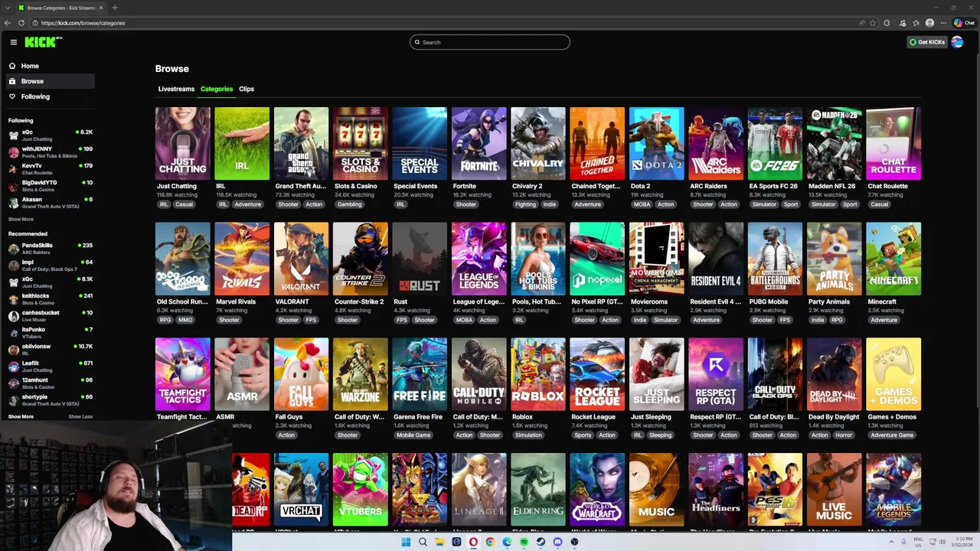980x551 pixels.
Task: Open the Windows Start menu
Action: (406, 542)
